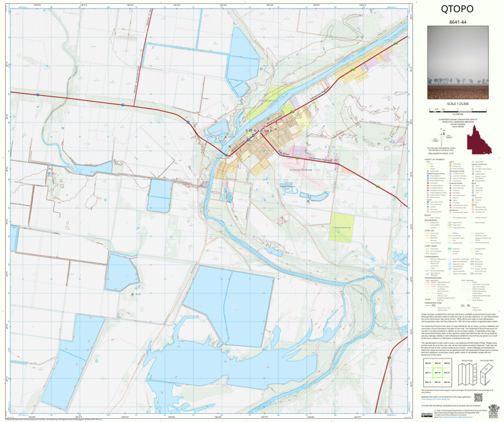The image size is (504, 422).
Task: Click the LAND COVER legend heading
Action: [430, 246]
